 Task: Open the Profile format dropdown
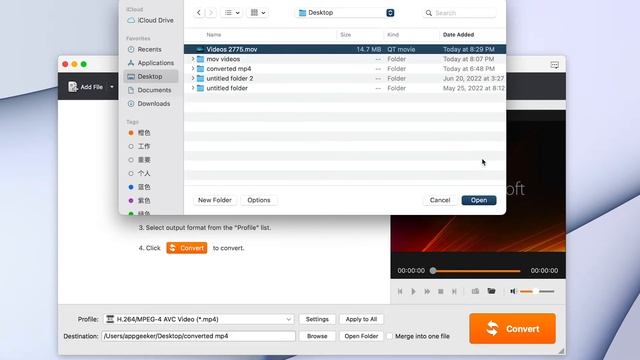(199, 319)
